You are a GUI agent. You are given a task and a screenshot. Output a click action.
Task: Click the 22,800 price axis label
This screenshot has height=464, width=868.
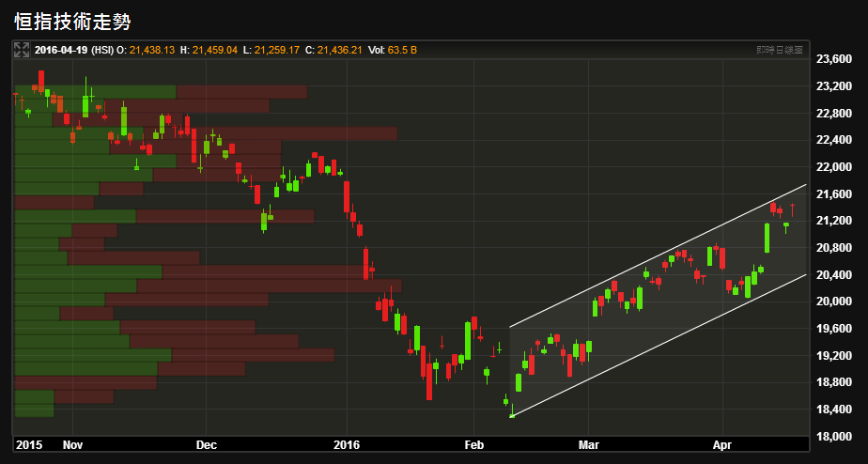click(833, 114)
